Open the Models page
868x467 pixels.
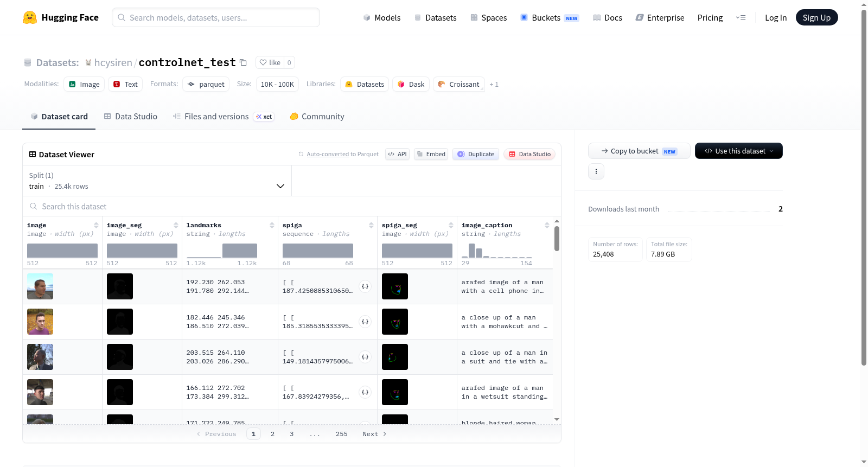tap(382, 18)
